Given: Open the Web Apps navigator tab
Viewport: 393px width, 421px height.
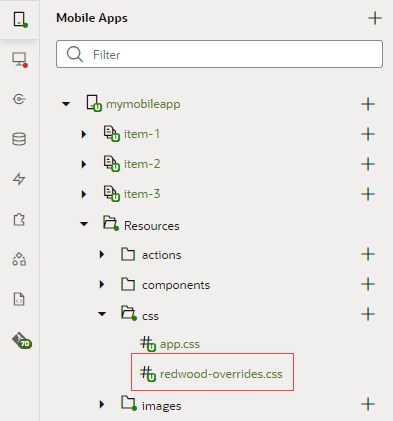Looking at the screenshot, I should (x=20, y=60).
